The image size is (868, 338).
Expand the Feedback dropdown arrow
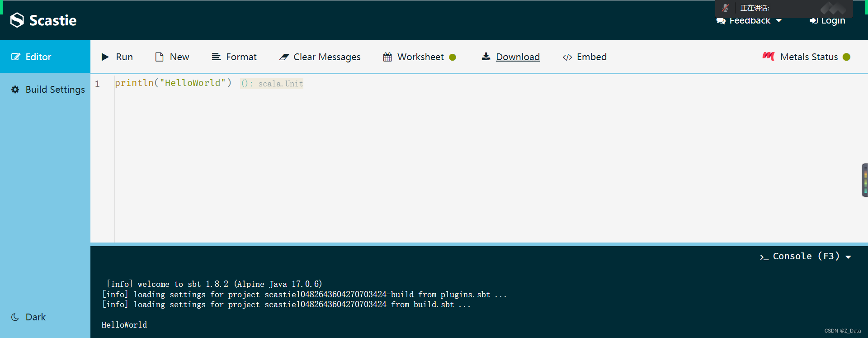pos(779,21)
